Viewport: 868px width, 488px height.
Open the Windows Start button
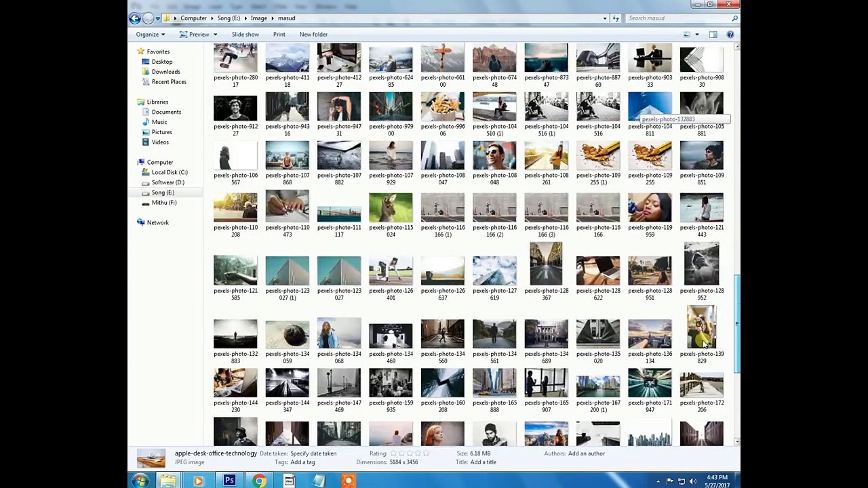(x=140, y=481)
